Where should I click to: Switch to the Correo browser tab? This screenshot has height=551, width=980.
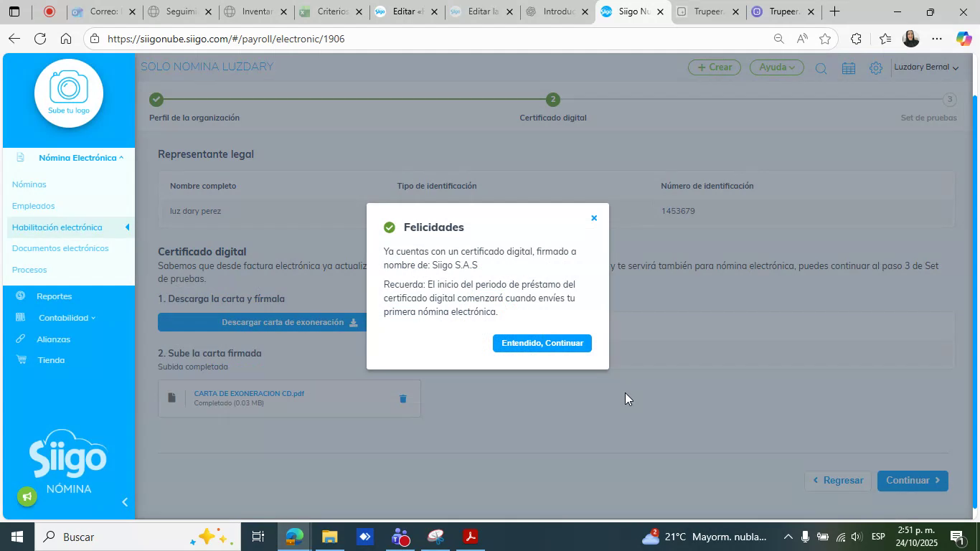tap(103, 11)
